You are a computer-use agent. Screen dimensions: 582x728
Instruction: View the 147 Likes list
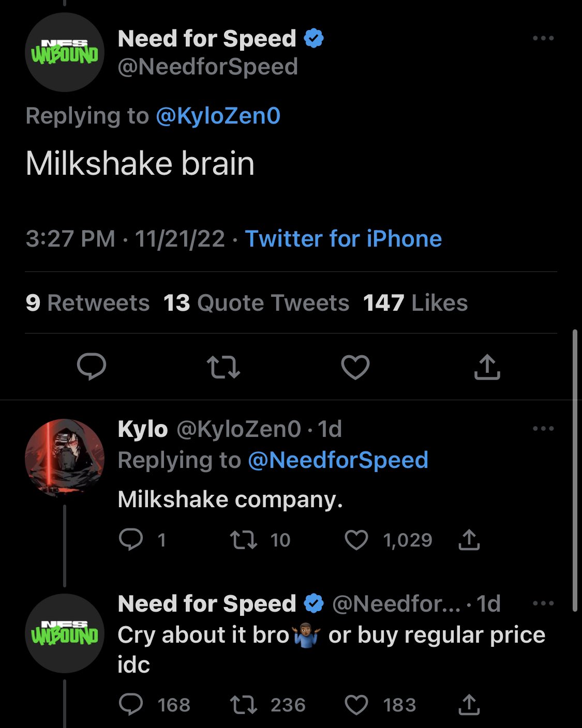[x=415, y=303]
